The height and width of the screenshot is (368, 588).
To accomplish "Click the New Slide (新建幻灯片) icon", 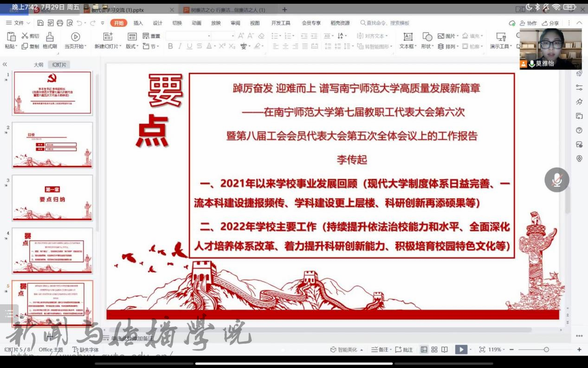I will (108, 37).
